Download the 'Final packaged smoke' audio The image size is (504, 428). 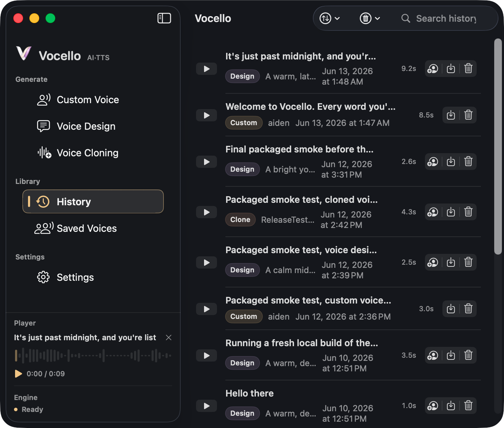pyautogui.click(x=451, y=162)
